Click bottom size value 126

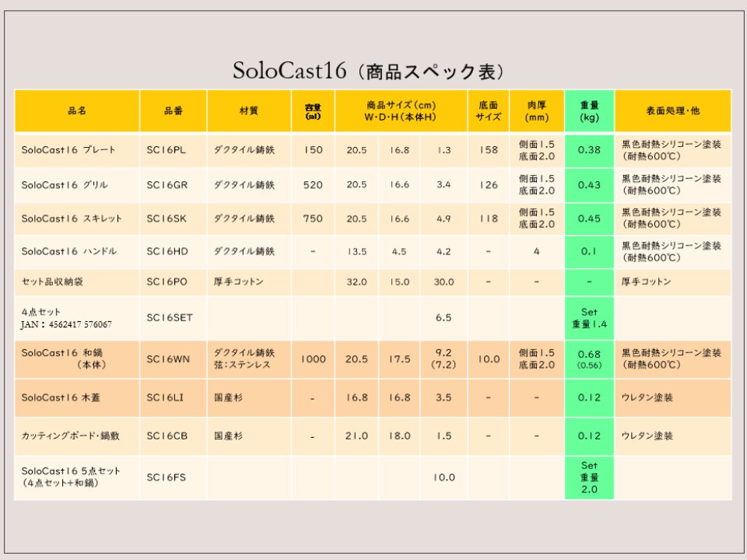pyautogui.click(x=489, y=185)
